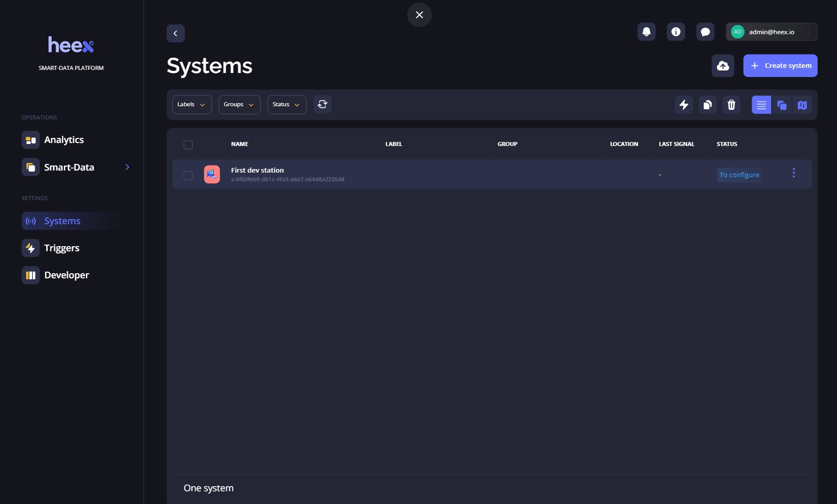Image resolution: width=837 pixels, height=504 pixels.
Task: Select the lightning trigger icon in the toolbar
Action: point(684,105)
